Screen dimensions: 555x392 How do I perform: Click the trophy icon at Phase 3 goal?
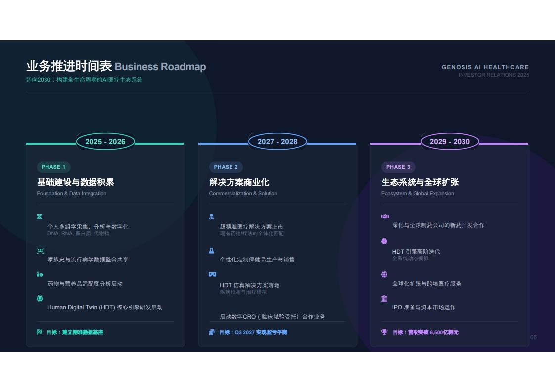click(384, 332)
